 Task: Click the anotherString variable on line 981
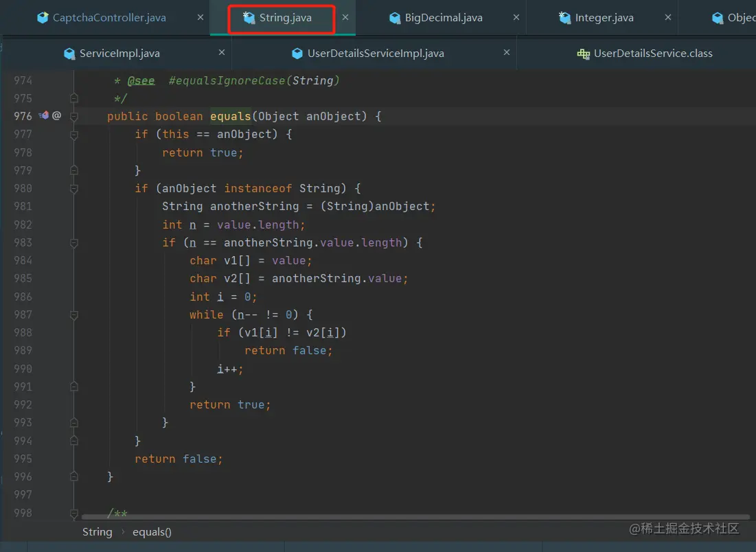point(255,207)
